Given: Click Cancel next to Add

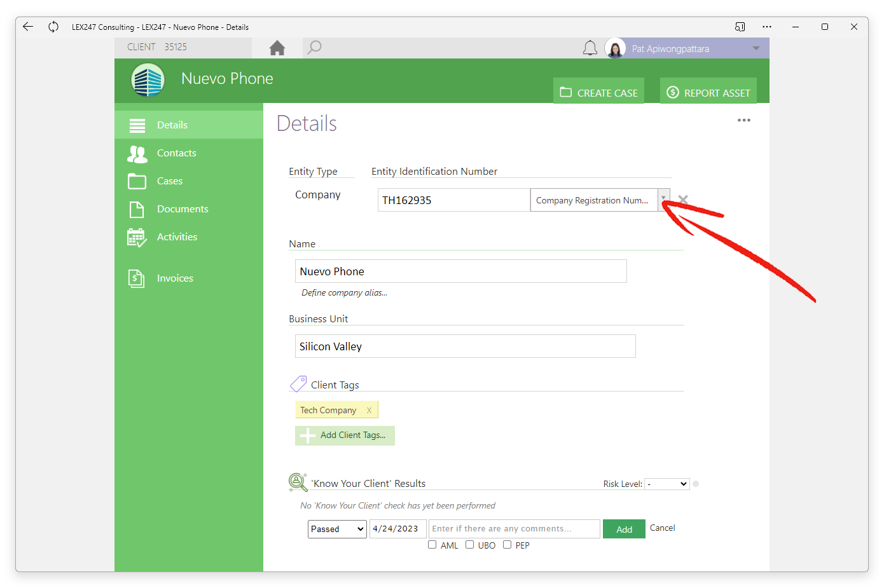Looking at the screenshot, I should coord(662,528).
